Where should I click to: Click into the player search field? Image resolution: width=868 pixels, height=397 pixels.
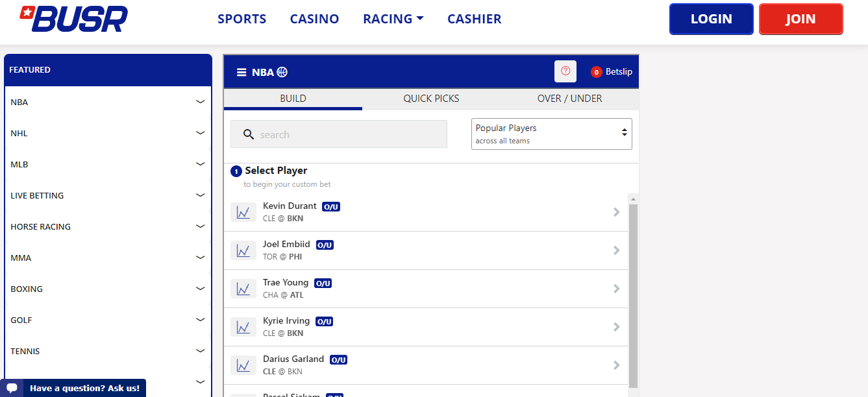339,134
